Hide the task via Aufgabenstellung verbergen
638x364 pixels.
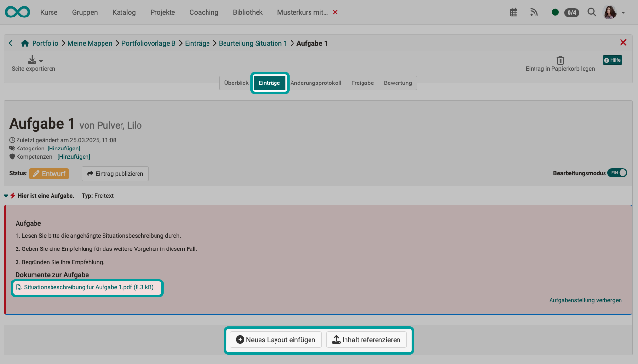point(585,300)
